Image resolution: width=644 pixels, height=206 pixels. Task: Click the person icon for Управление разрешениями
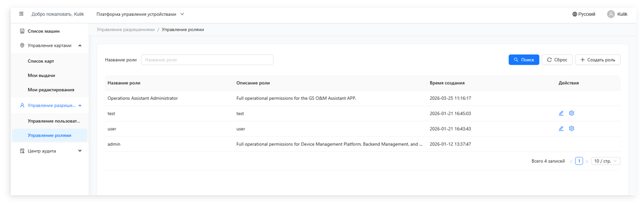coord(22,106)
